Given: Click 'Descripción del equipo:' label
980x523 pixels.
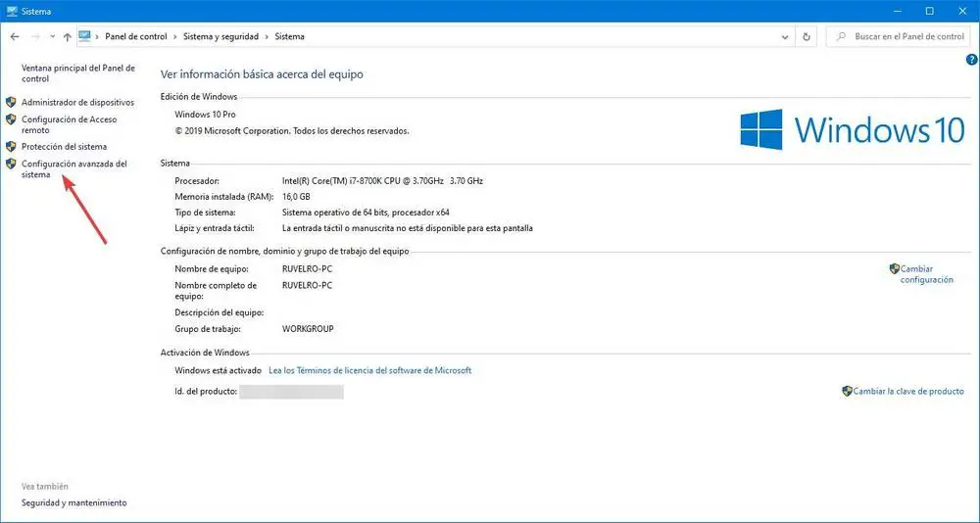Looking at the screenshot, I should pos(220,312).
